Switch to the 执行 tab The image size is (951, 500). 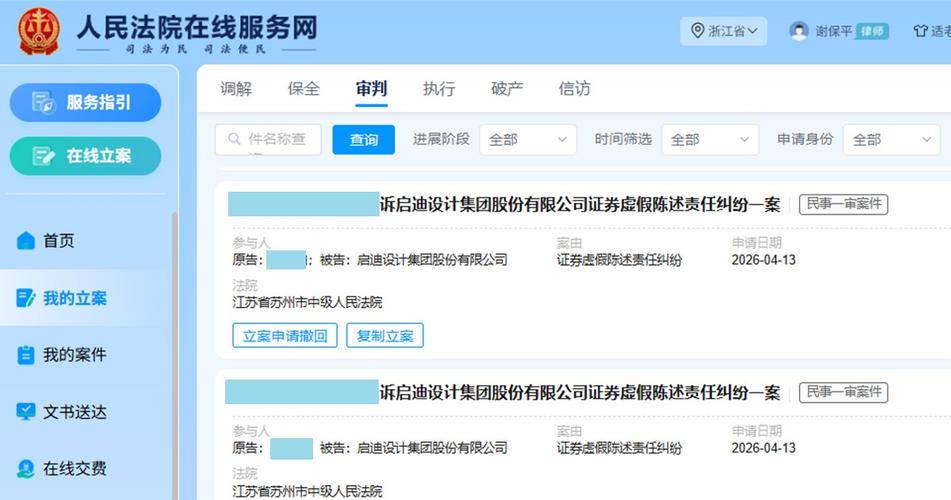tap(439, 89)
